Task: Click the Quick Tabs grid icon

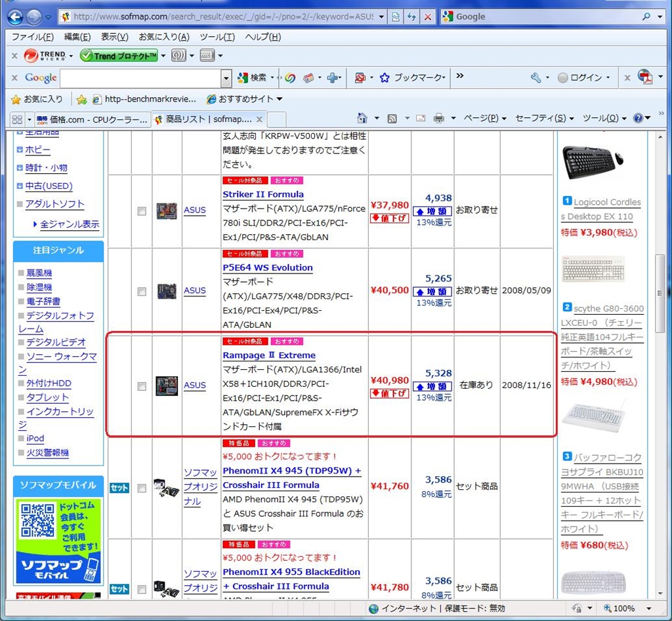Action: point(18,119)
